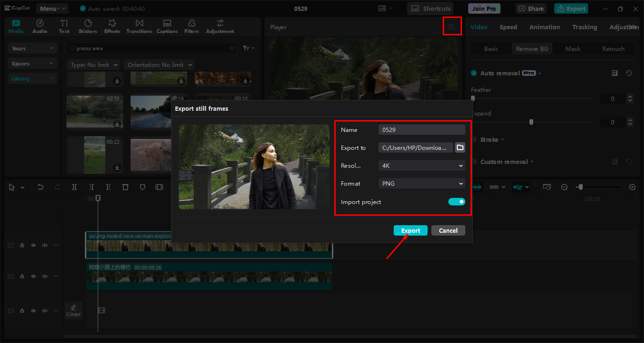The width and height of the screenshot is (644, 343).
Task: Open the Menu in the top left corner
Action: click(52, 8)
